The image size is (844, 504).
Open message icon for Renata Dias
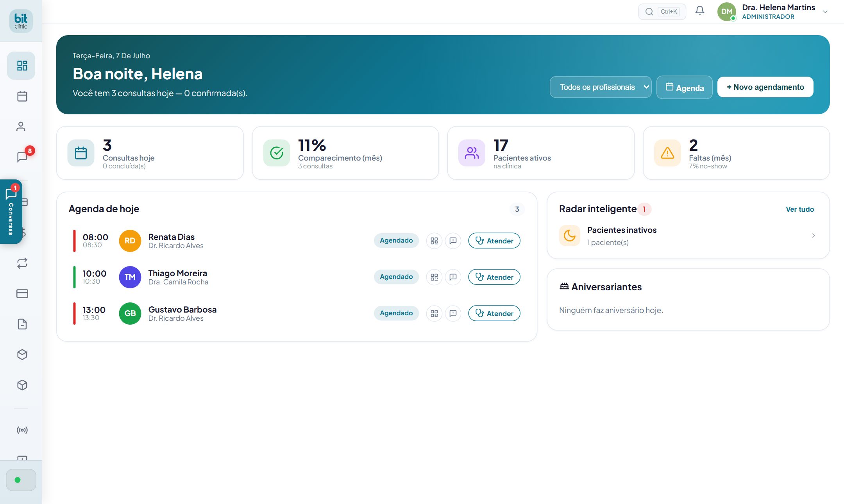(453, 241)
